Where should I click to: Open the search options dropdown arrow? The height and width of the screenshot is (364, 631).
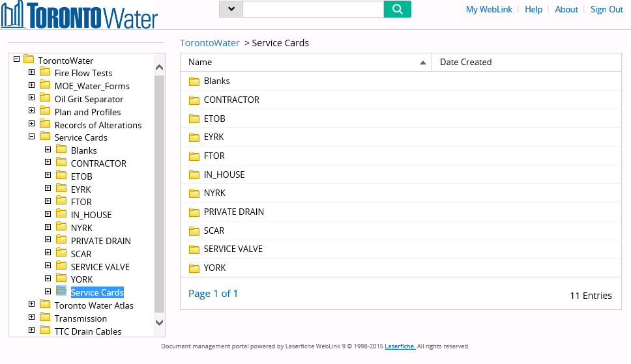coord(231,9)
